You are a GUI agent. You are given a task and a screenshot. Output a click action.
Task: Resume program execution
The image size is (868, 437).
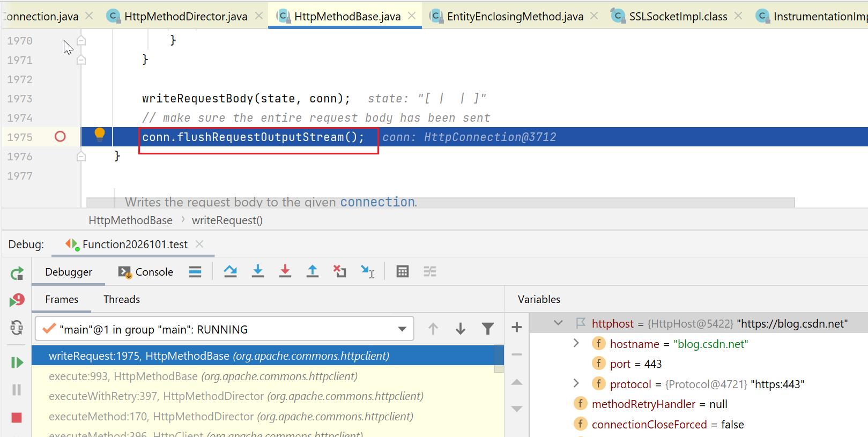pyautogui.click(x=17, y=362)
